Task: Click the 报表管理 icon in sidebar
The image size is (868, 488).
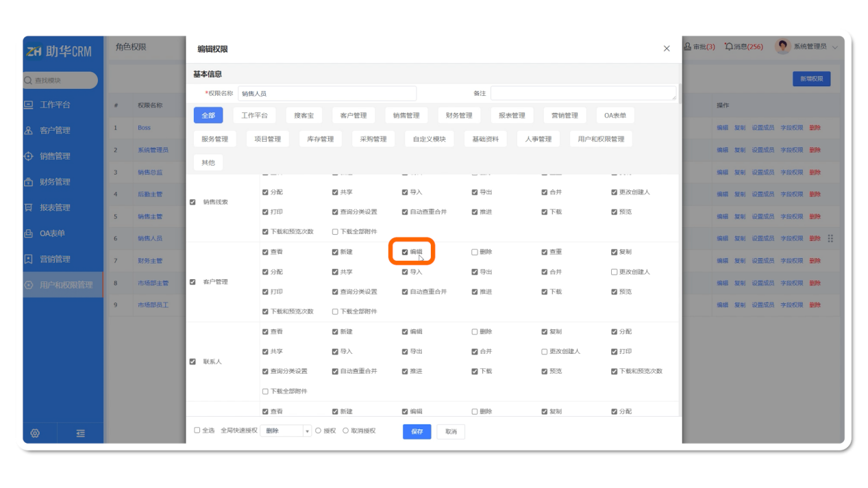Action: [29, 207]
